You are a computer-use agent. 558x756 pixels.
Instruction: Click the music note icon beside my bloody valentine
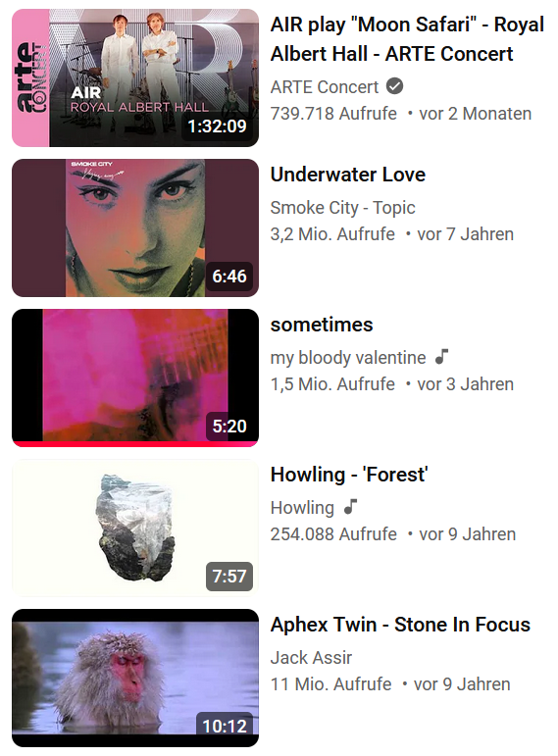click(x=441, y=357)
